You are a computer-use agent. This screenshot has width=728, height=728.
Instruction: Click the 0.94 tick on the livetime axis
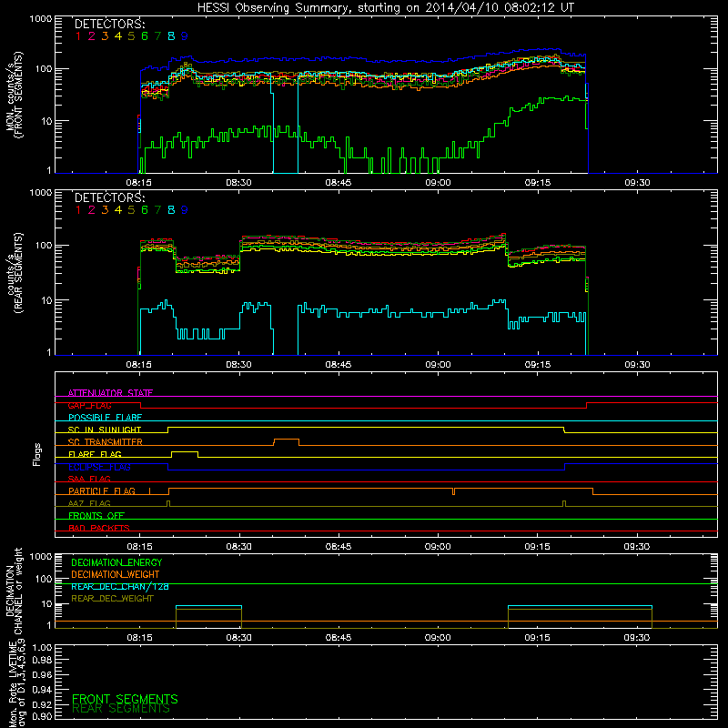click(x=42, y=689)
